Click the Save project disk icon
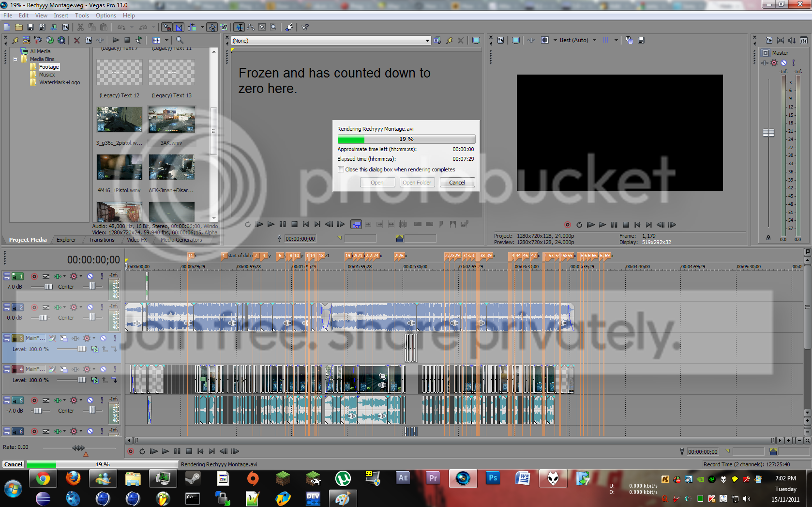 30,27
